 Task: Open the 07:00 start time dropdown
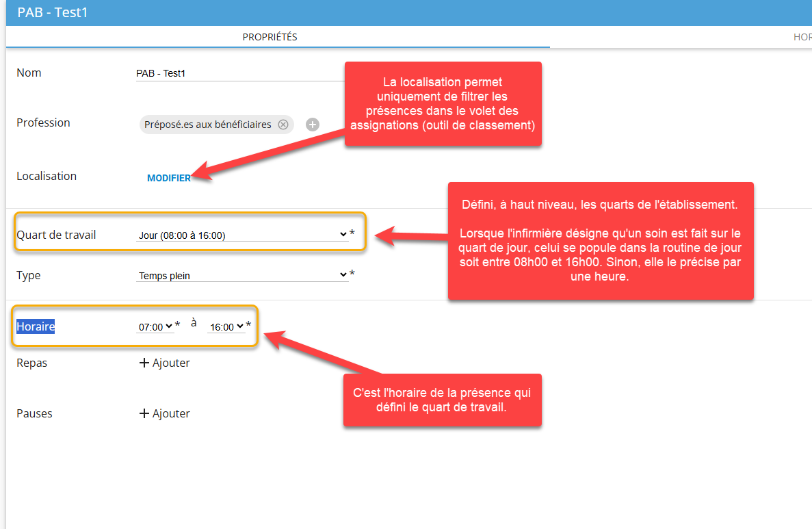(155, 327)
